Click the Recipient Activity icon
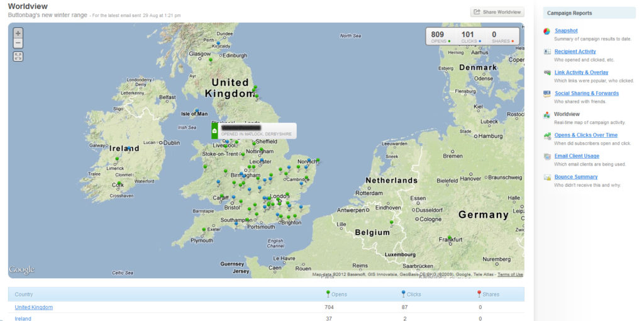The height and width of the screenshot is (321, 644). (x=547, y=52)
